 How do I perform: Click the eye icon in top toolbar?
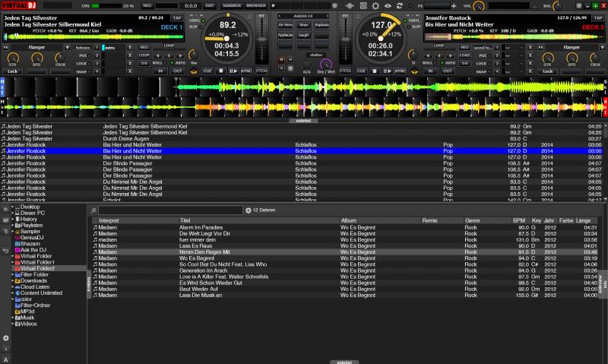coord(388,5)
